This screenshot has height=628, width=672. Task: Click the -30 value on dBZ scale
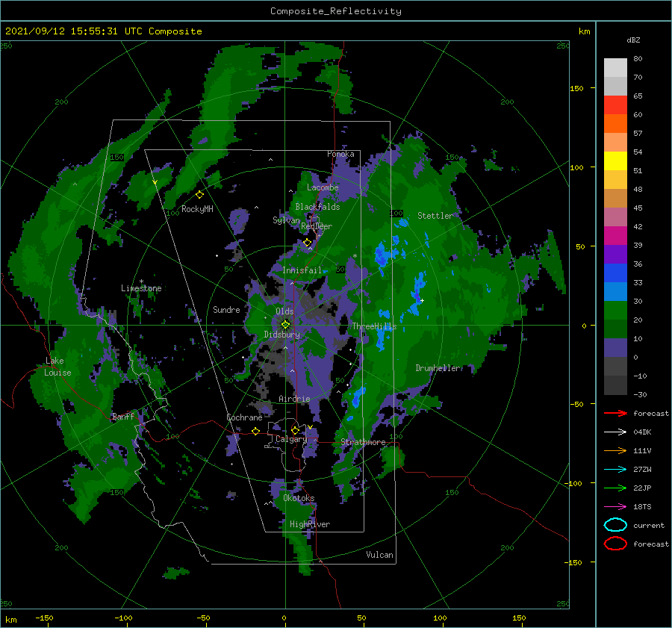coord(640,394)
